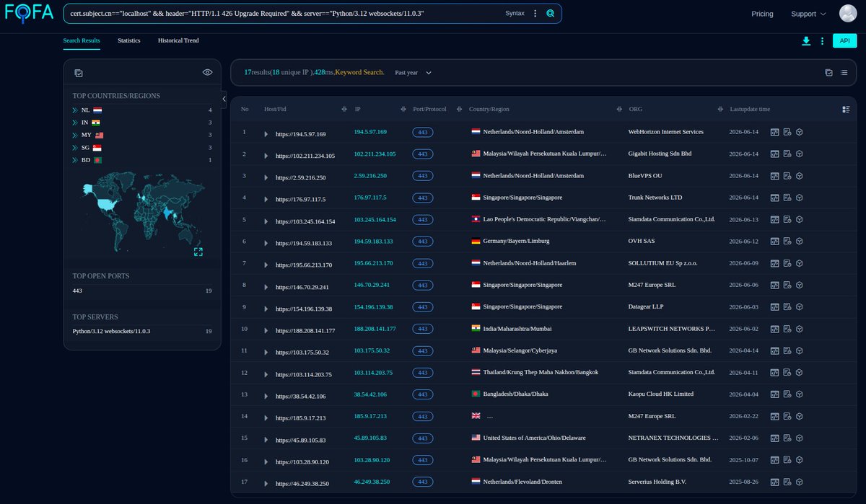Toggle the multi-select checkbox icon in sidebar

click(78, 73)
